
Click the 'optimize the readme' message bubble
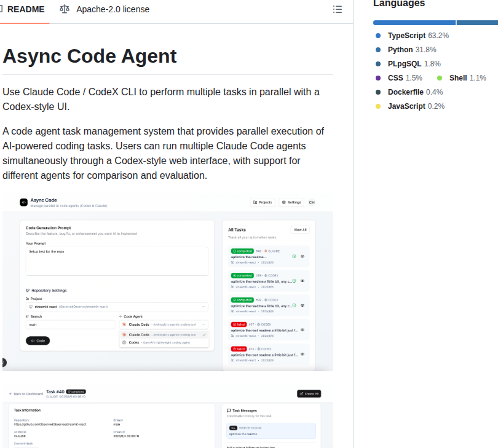click(271, 431)
